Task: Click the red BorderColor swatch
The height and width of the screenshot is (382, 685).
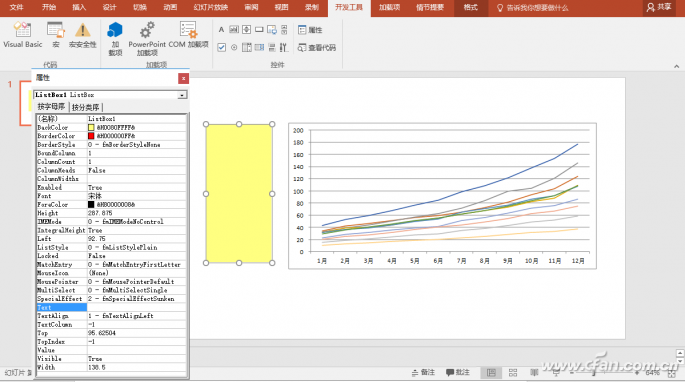Action: (x=91, y=136)
